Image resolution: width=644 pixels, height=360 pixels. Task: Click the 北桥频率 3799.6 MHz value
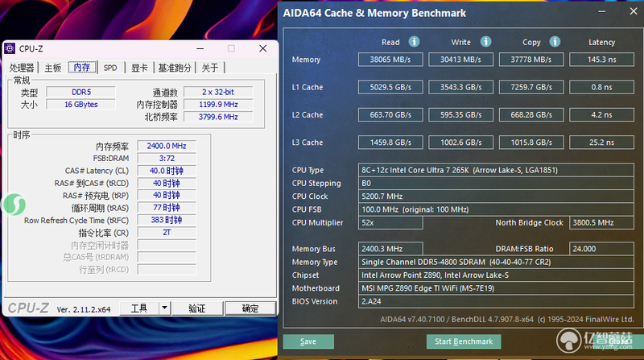click(218, 117)
